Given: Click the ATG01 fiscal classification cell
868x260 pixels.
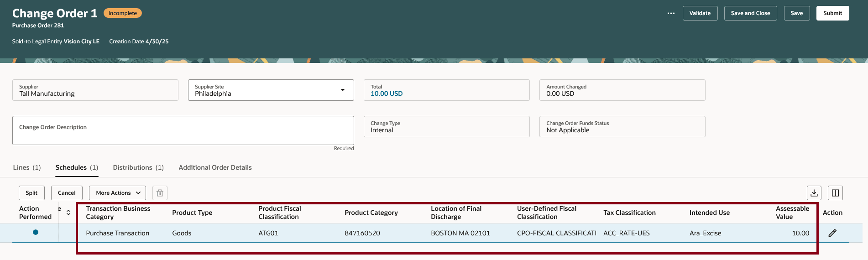Looking at the screenshot, I should pos(268,233).
